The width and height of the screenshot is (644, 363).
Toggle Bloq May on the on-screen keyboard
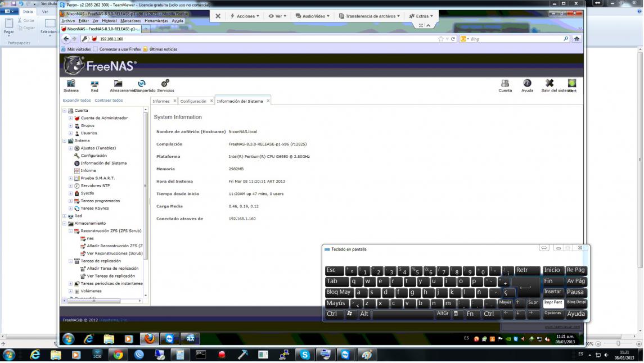point(339,292)
